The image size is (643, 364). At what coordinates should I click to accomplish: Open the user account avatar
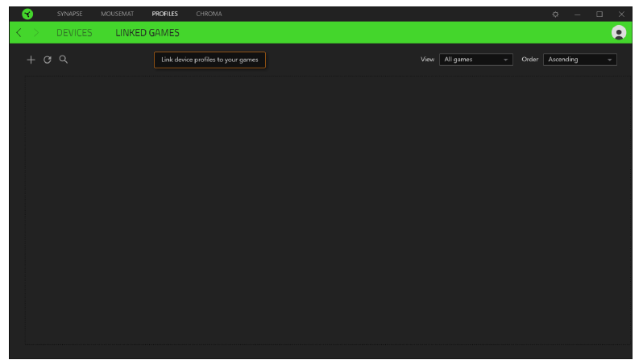point(619,32)
